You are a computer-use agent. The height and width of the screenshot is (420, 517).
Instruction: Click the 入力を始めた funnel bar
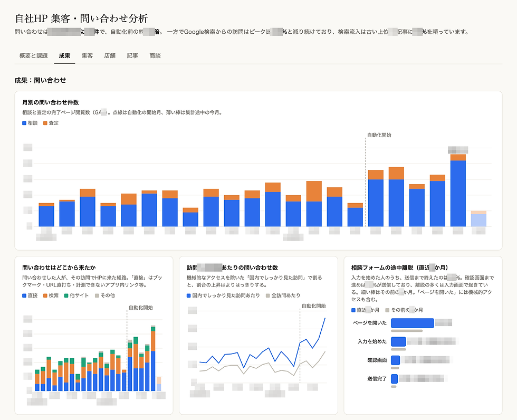[398, 341]
